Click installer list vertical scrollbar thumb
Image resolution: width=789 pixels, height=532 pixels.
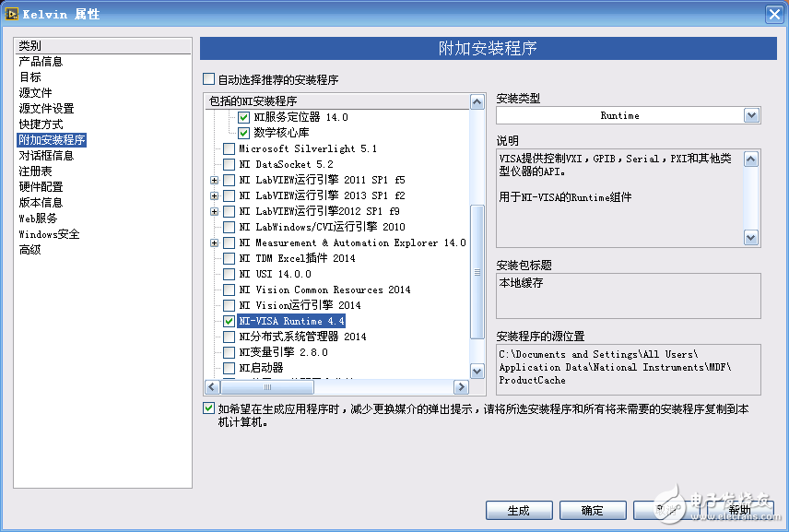477,272
